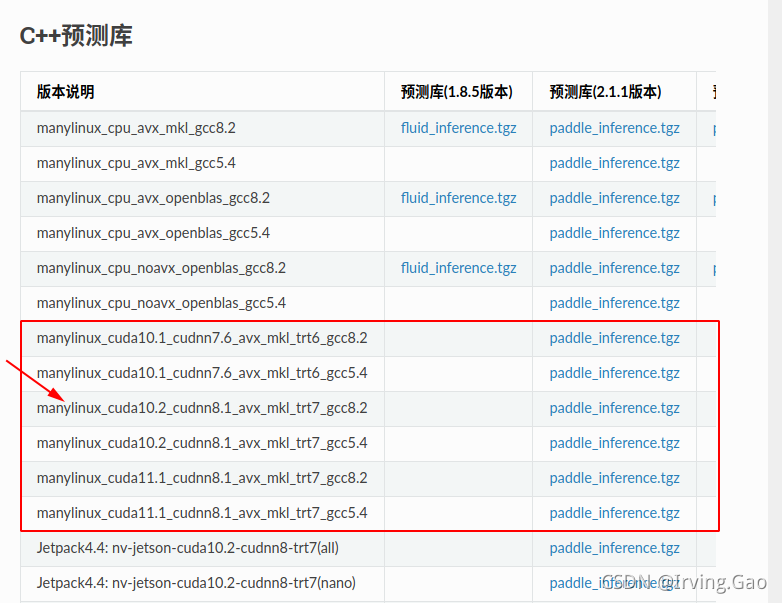Download paddle_inference.tgz for cuda10.1 trt6 gcc5.4
This screenshot has height=603, width=782.
(614, 373)
